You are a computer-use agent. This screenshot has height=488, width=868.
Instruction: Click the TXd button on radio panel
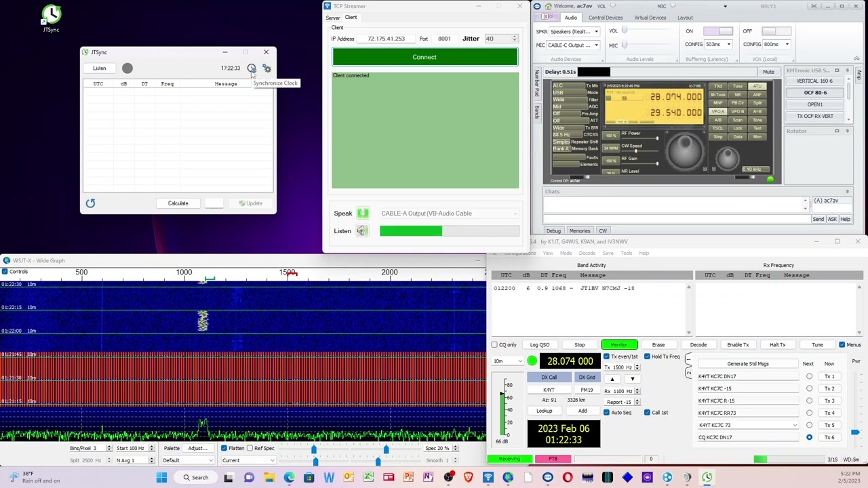pyautogui.click(x=717, y=87)
